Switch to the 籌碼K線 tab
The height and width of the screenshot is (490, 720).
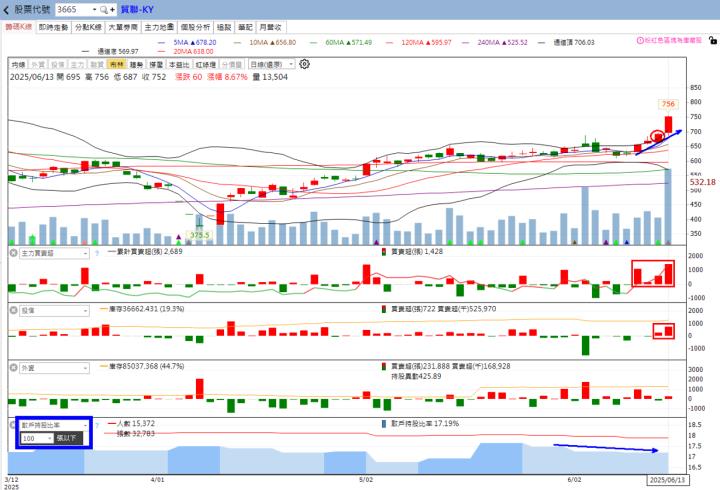coord(18,27)
